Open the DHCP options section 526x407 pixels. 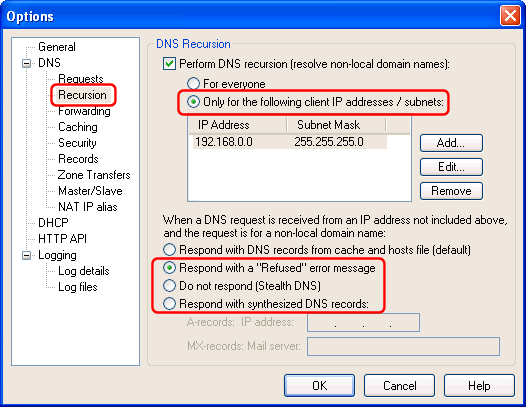tap(53, 223)
